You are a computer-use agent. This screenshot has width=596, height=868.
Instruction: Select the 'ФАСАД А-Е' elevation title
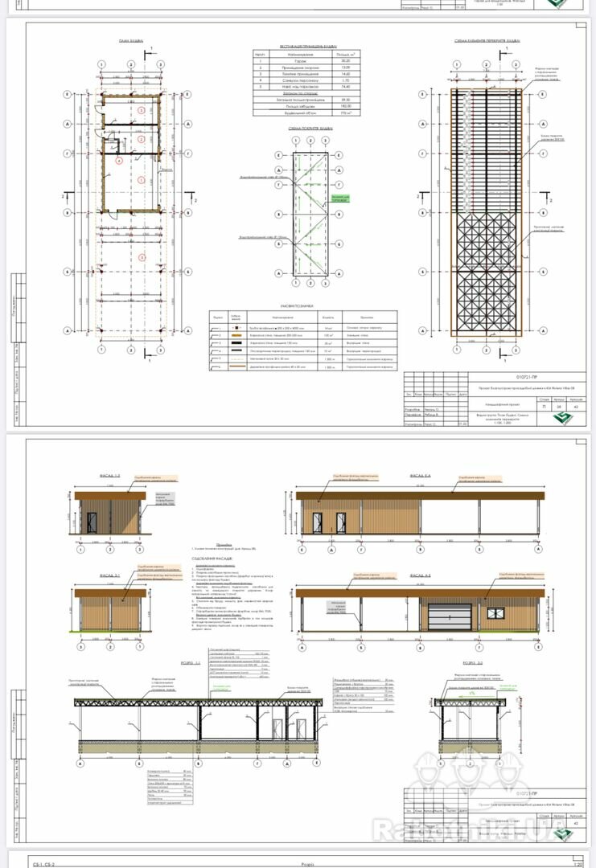coord(420,575)
